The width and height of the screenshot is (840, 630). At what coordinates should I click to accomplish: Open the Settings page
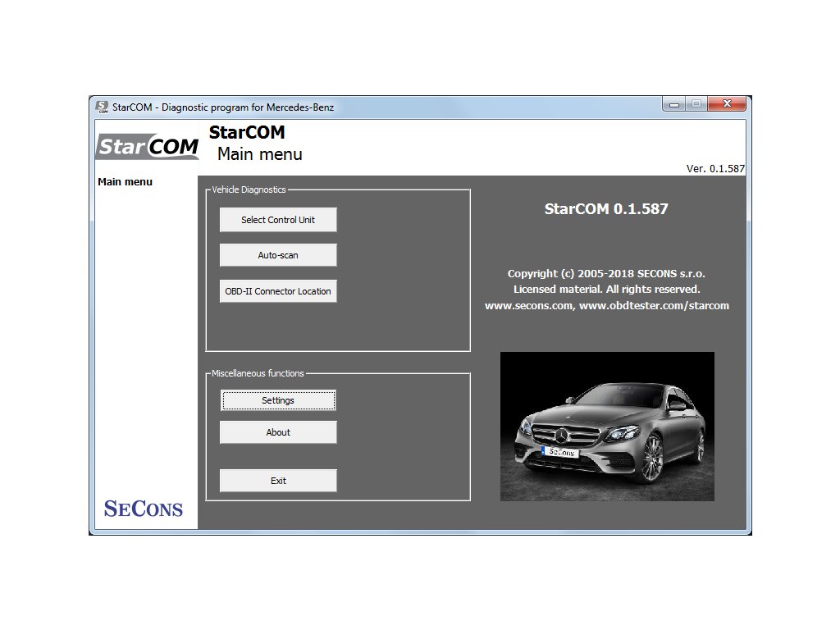point(278,400)
